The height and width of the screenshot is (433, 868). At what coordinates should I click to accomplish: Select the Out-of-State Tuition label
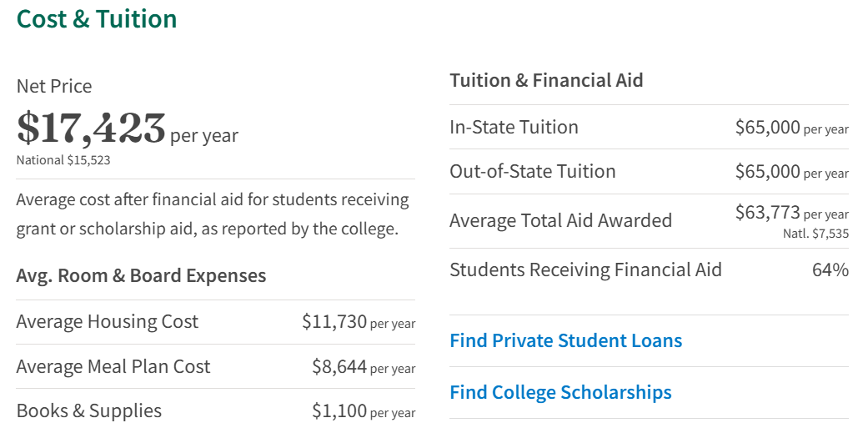tap(533, 171)
